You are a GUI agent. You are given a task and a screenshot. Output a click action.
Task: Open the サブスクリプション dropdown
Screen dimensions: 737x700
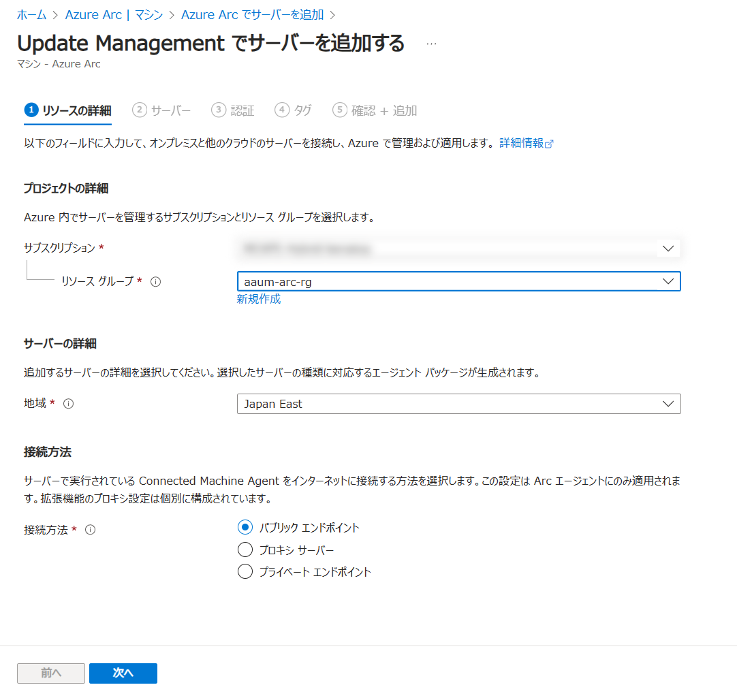coord(458,249)
